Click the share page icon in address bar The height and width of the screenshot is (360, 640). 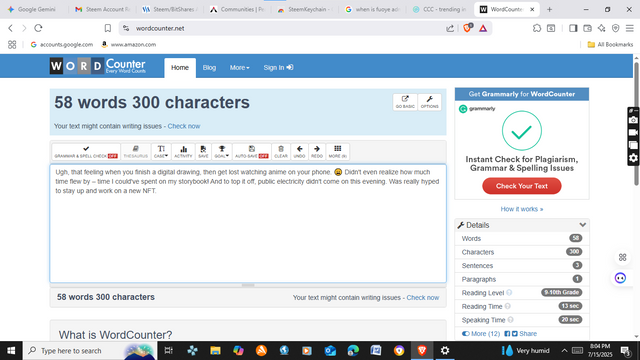[x=450, y=28]
